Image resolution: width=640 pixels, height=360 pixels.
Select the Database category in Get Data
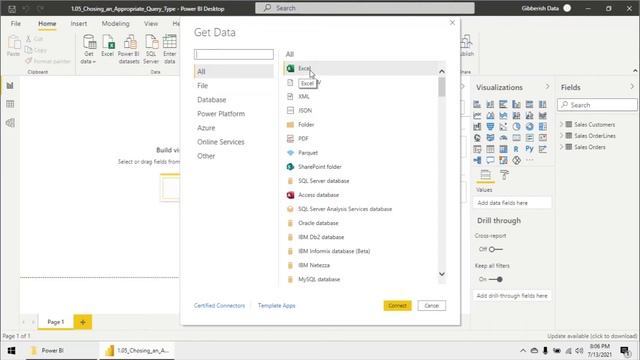211,100
